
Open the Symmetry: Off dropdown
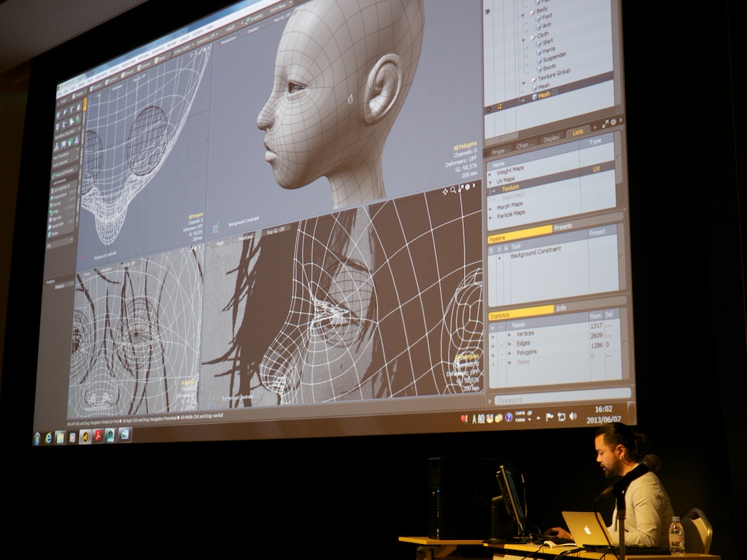[208, 38]
